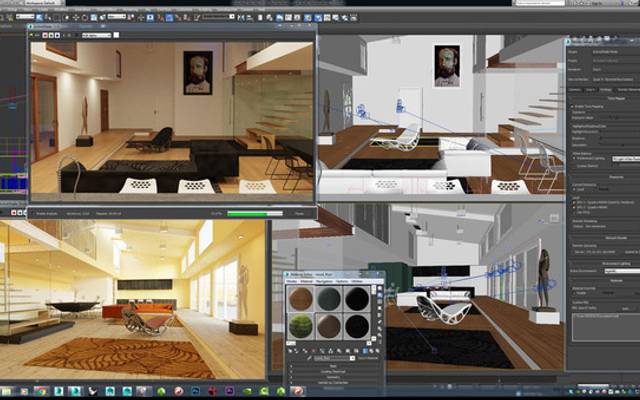The width and height of the screenshot is (640, 400).
Task: Assign Material to Selection icon
Action: [304, 351]
